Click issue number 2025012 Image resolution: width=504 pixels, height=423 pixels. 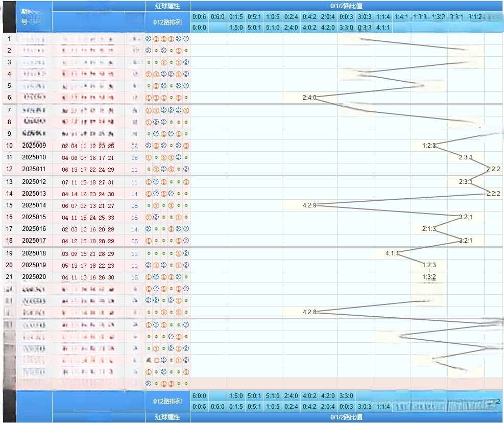34,182
